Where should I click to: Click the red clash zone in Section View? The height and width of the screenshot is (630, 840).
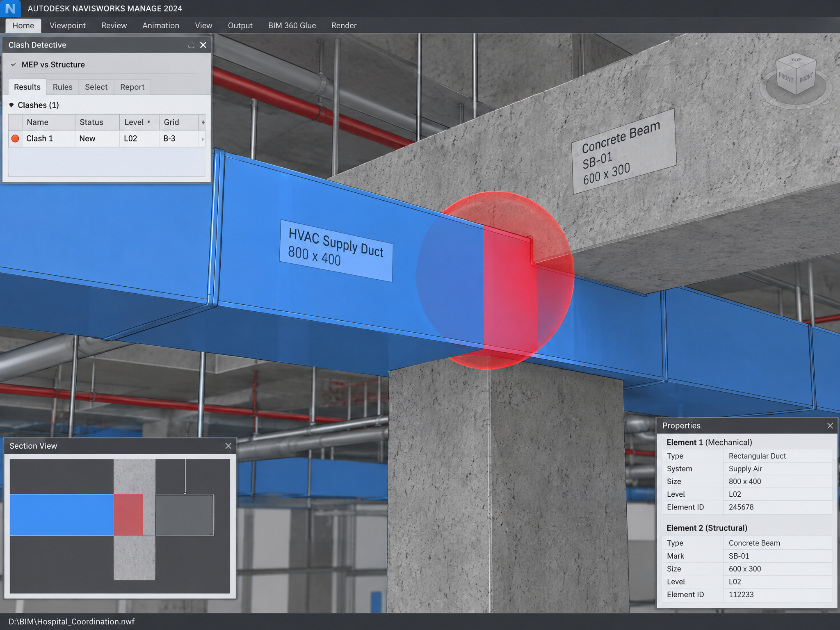coord(128,515)
